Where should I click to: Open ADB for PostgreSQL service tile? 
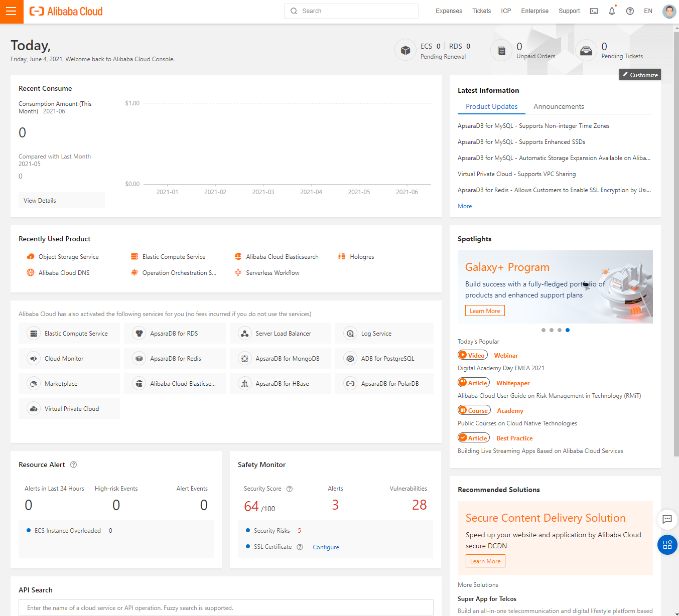pos(384,358)
